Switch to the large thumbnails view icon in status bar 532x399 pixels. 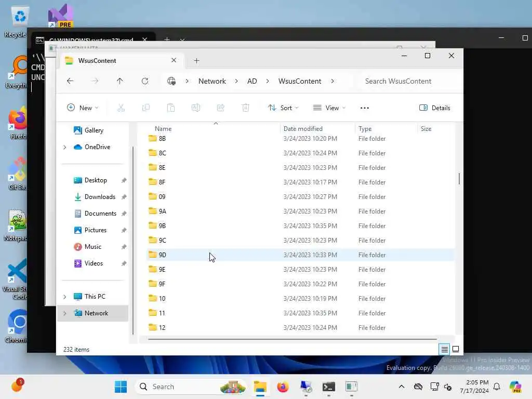click(x=456, y=349)
